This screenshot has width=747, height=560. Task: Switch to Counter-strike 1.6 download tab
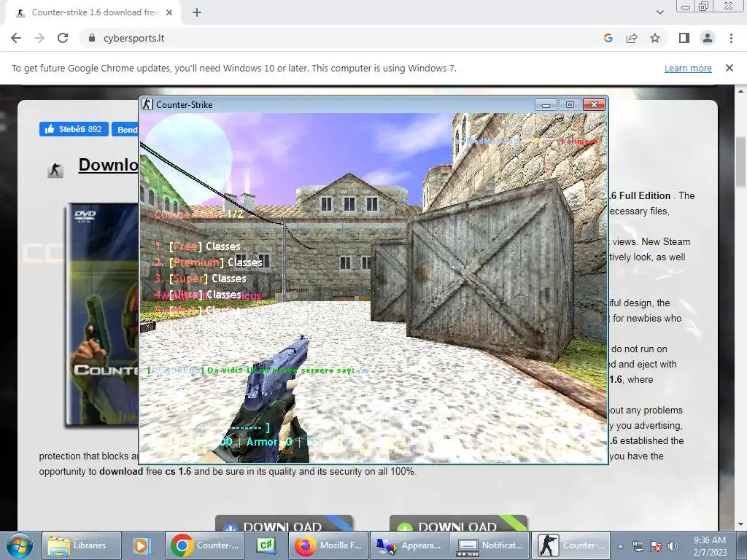94,12
